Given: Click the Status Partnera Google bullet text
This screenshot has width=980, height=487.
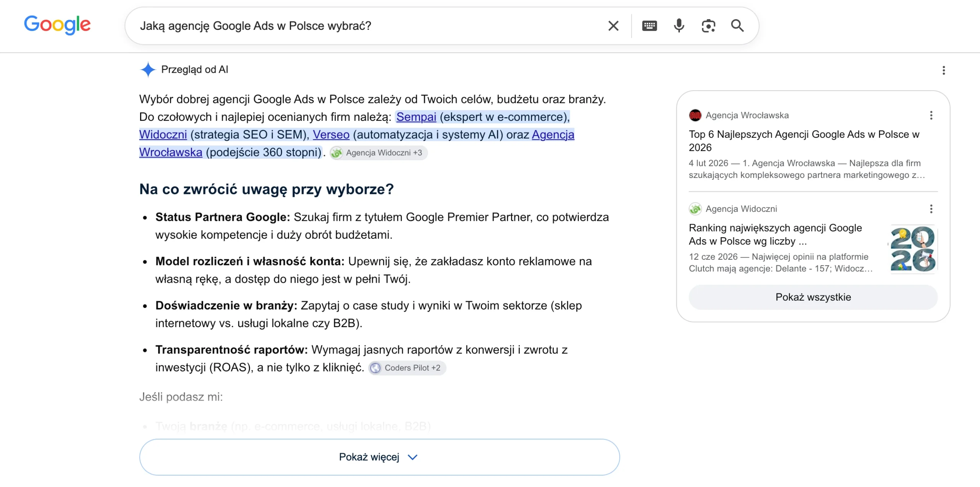Looking at the screenshot, I should pyautogui.click(x=382, y=226).
